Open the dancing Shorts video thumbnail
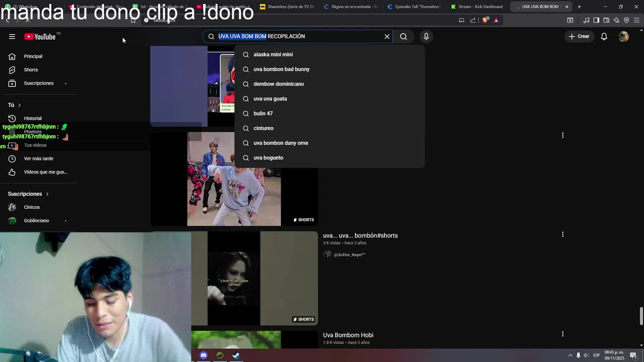Image resolution: width=644 pixels, height=362 pixels. point(234,179)
